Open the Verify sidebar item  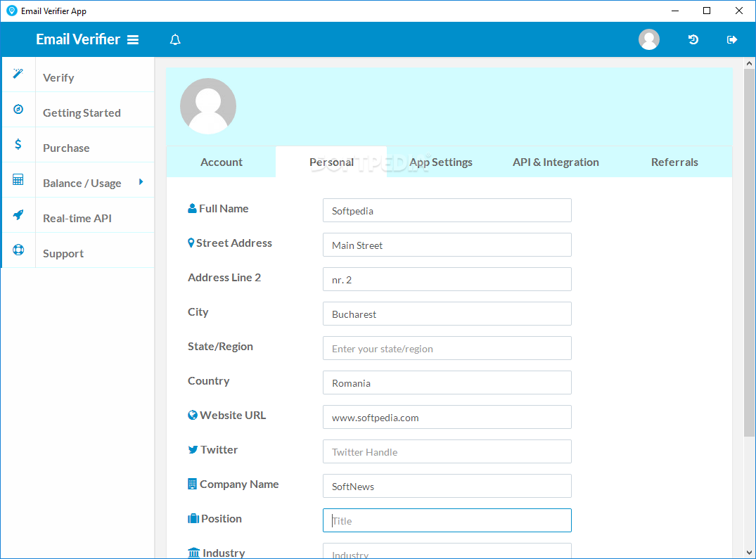tap(78, 75)
